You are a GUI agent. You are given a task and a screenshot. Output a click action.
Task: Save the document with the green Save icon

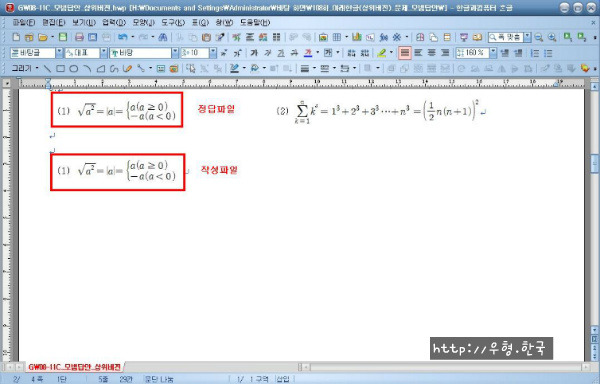[x=63, y=37]
